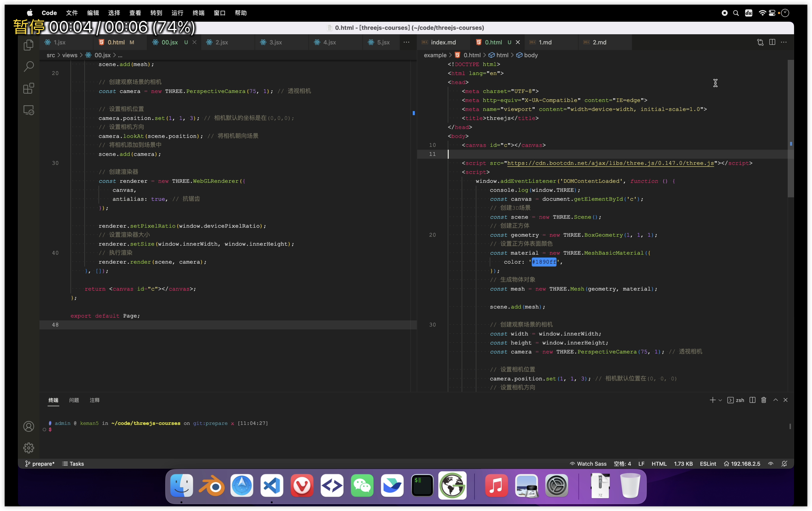Delete terminal with trash icon

[x=764, y=400]
